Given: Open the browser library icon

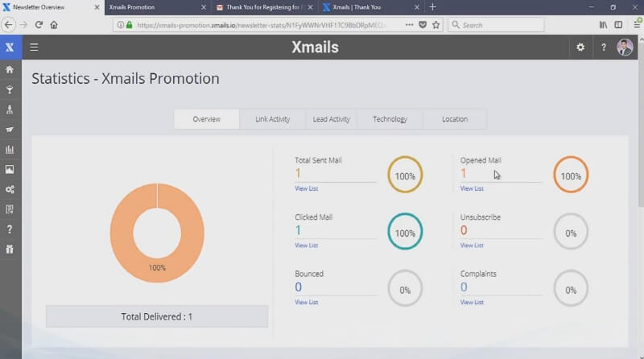Looking at the screenshot, I should [603, 25].
